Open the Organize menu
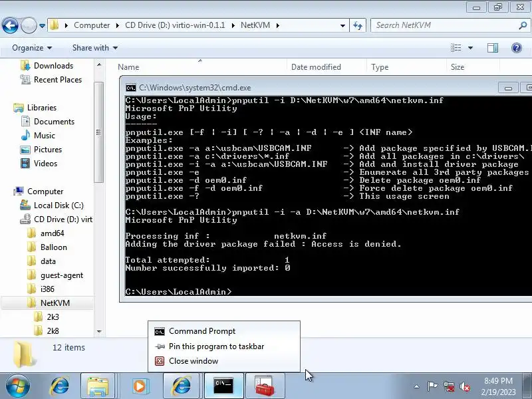Image resolution: width=532 pixels, height=399 pixels. [x=32, y=48]
